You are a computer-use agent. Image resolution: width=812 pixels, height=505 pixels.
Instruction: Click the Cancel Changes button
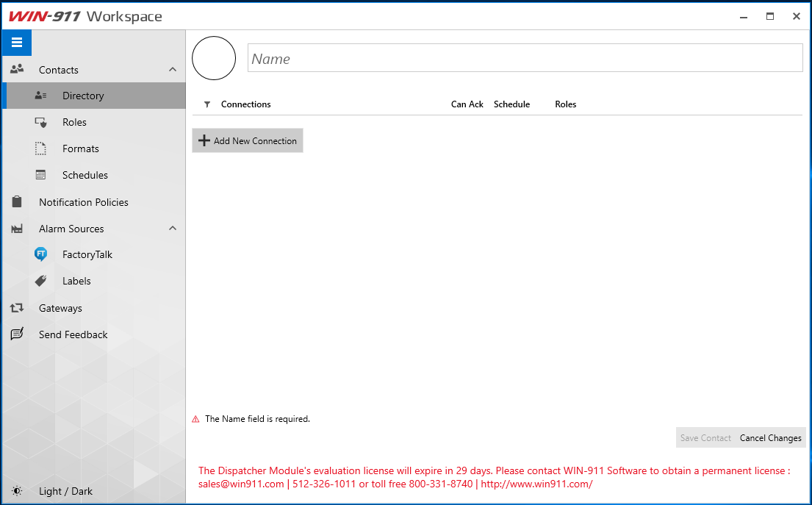[x=771, y=437]
